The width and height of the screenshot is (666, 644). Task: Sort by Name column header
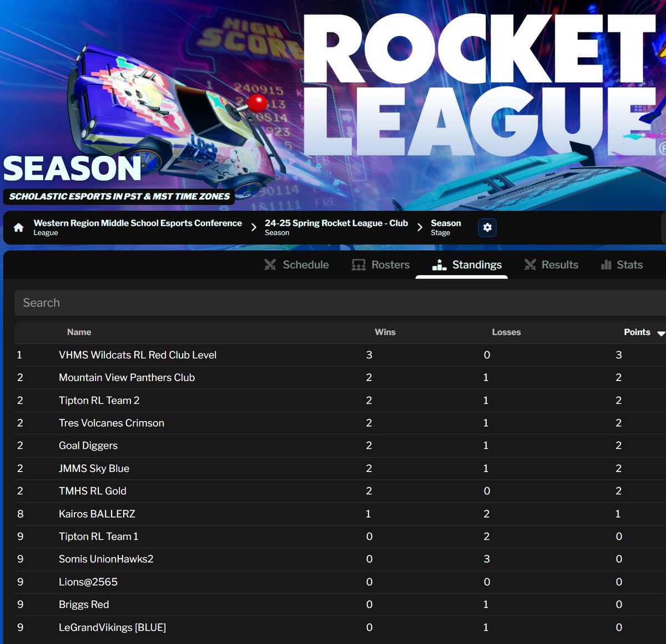(79, 332)
